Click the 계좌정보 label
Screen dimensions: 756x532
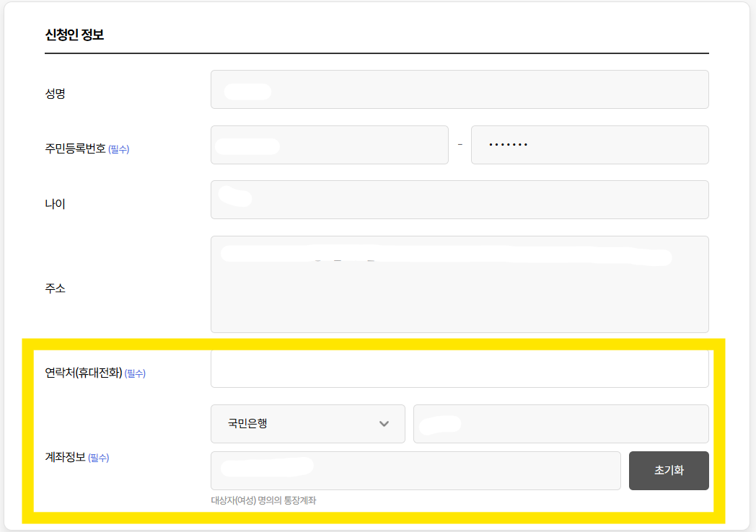[x=65, y=457]
